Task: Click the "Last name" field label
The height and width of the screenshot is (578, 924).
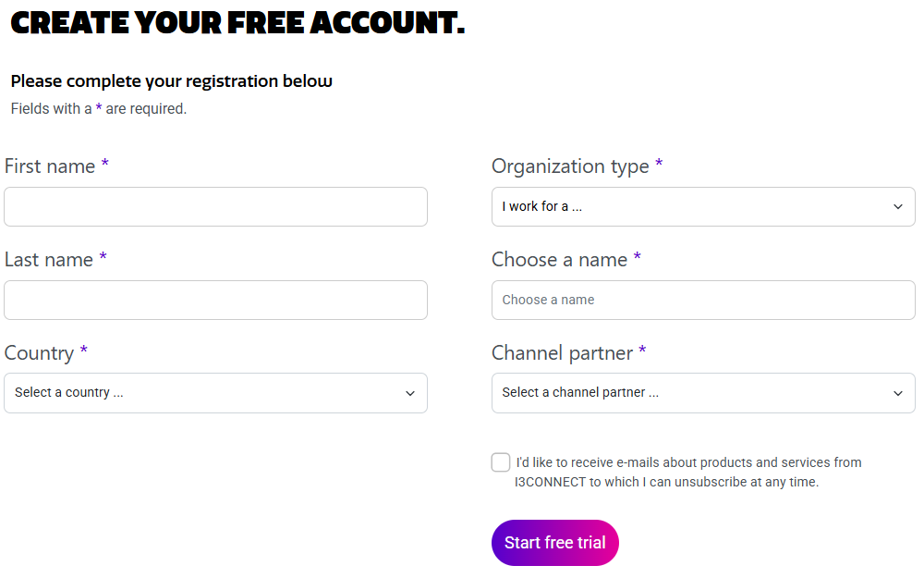Action: pyautogui.click(x=49, y=260)
